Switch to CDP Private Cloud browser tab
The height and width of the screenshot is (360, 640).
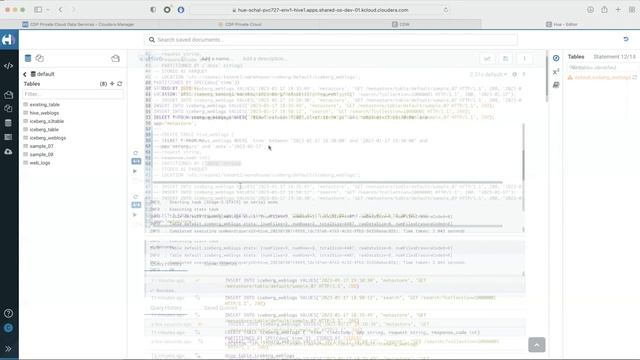click(x=240, y=24)
